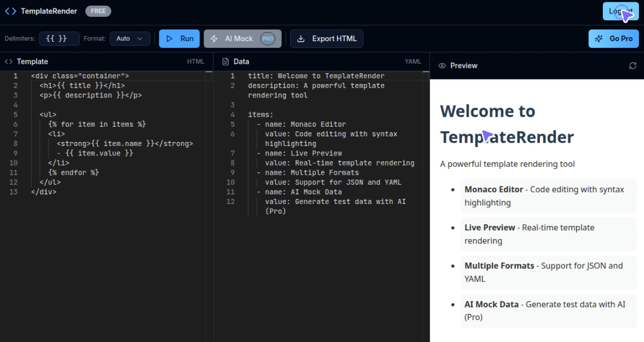The width and height of the screenshot is (644, 342).
Task: Click the Go Pro button
Action: [x=614, y=38]
